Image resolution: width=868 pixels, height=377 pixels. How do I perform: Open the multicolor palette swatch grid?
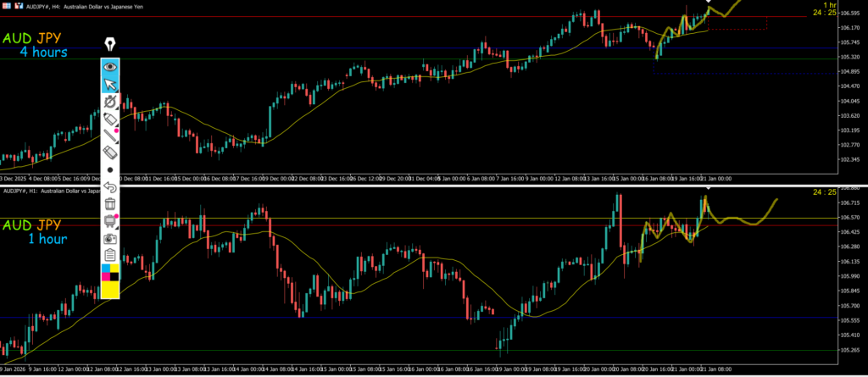click(109, 272)
